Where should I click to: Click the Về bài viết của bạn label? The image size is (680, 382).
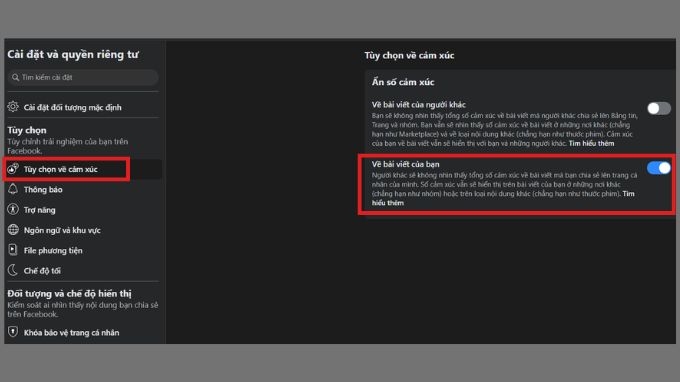click(405, 164)
